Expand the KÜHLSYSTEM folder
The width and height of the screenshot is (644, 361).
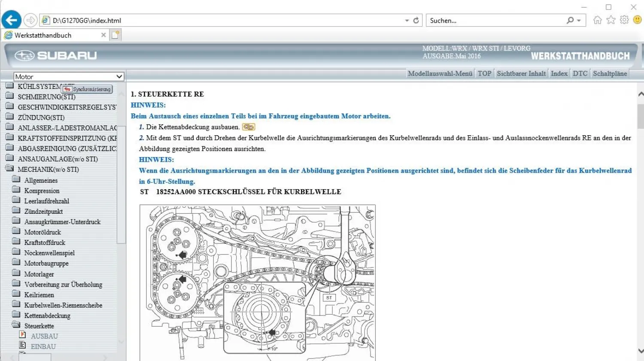point(10,86)
